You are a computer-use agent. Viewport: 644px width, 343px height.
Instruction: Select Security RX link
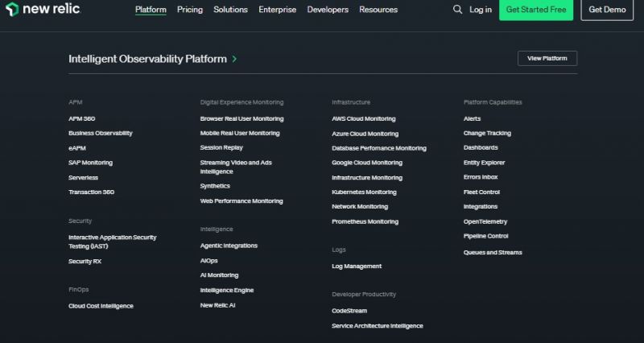click(85, 261)
